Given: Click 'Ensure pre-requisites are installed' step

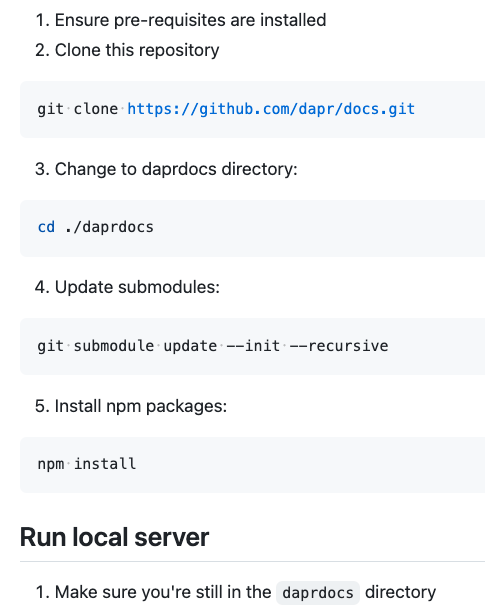Looking at the screenshot, I should click(190, 20).
